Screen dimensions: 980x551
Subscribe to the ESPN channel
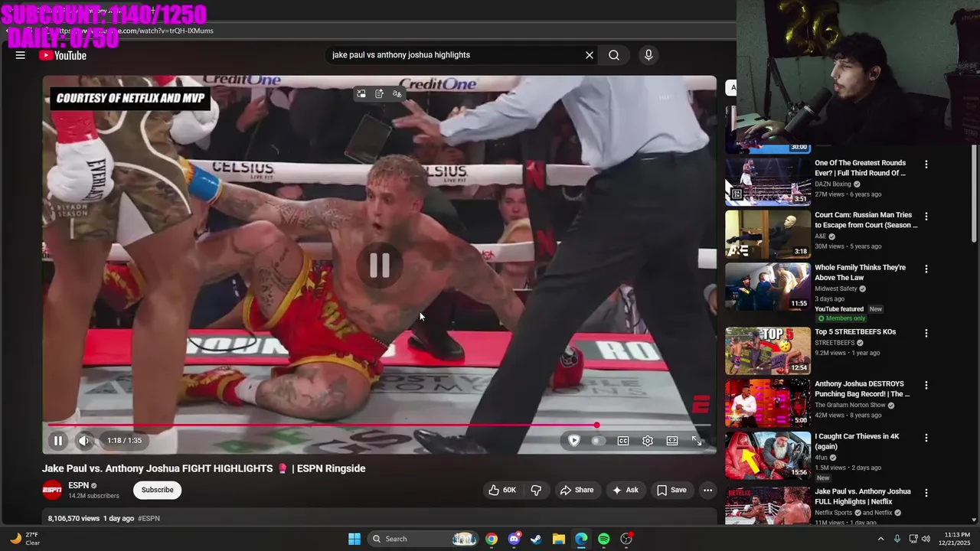tap(157, 490)
